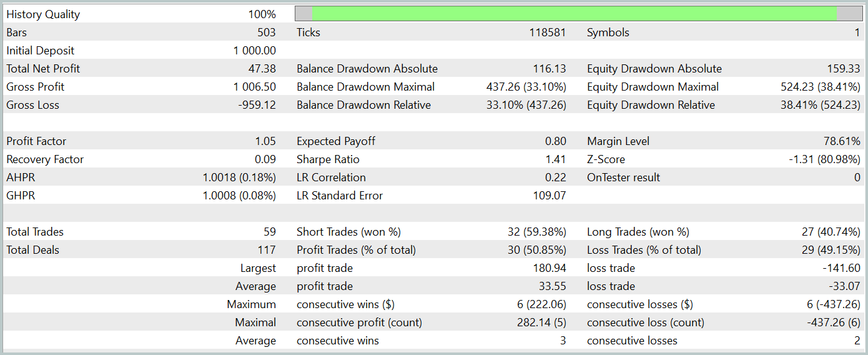Click the LR Correlation value 0.22
Viewport: 868px width, 355px height.
pos(556,177)
